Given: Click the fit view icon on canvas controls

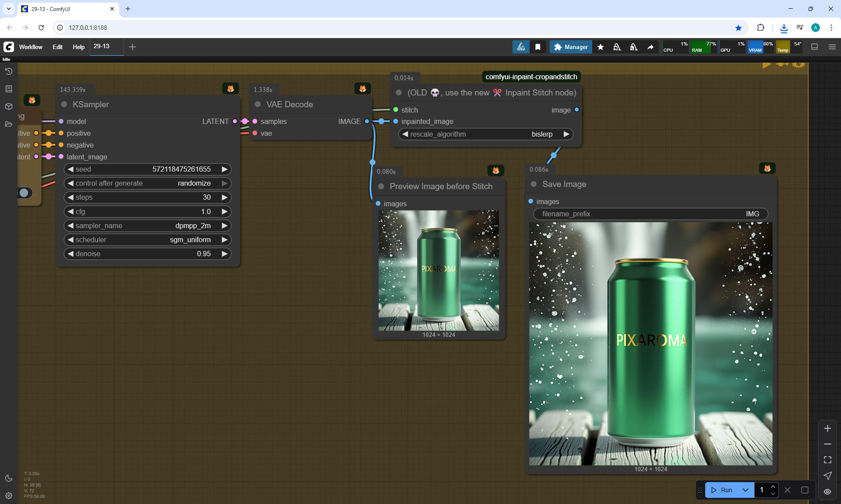Looking at the screenshot, I should click(x=827, y=460).
